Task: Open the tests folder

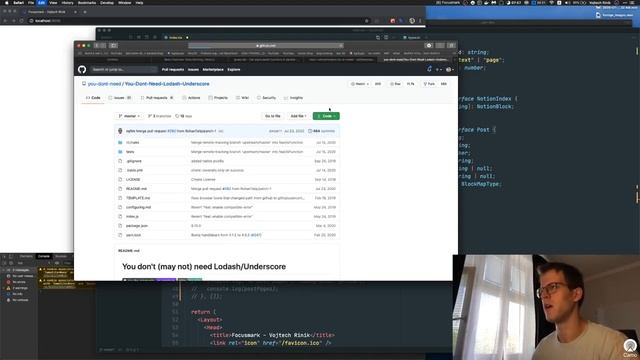Action: coord(130,152)
